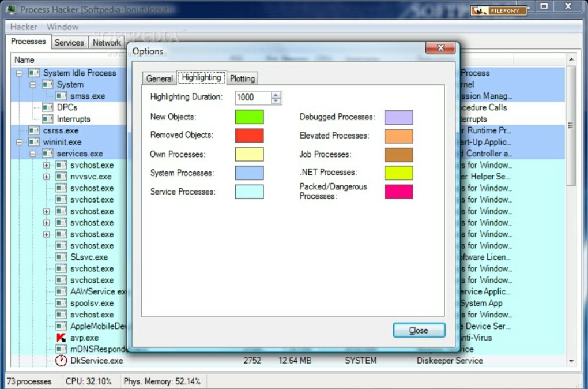Screen dimensions: 588x389
Task: Click the Highlighting Duration input field
Action: click(252, 98)
